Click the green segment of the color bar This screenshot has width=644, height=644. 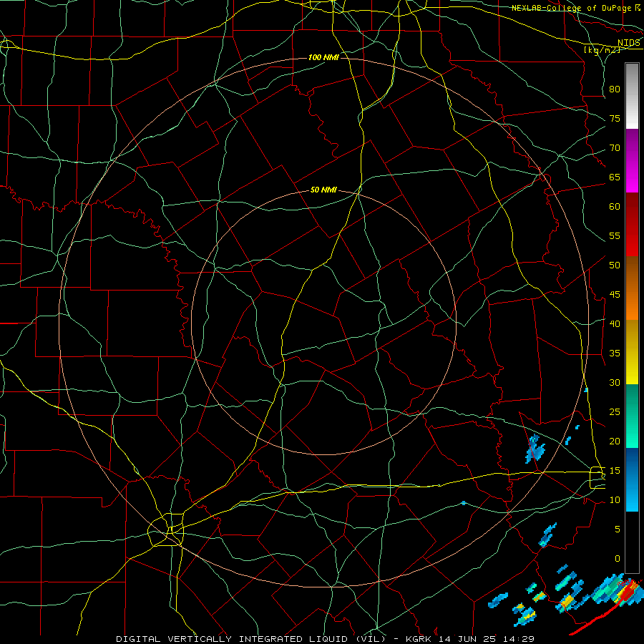(632, 416)
